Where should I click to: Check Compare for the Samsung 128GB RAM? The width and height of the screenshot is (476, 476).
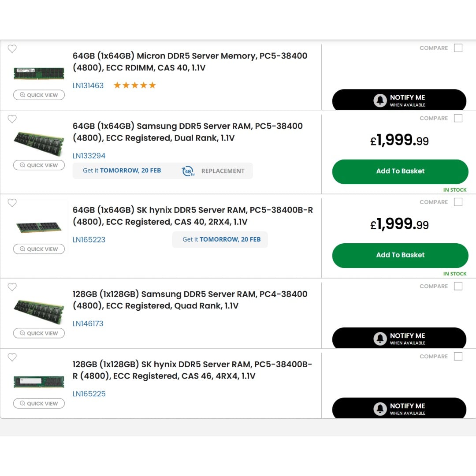(x=458, y=286)
